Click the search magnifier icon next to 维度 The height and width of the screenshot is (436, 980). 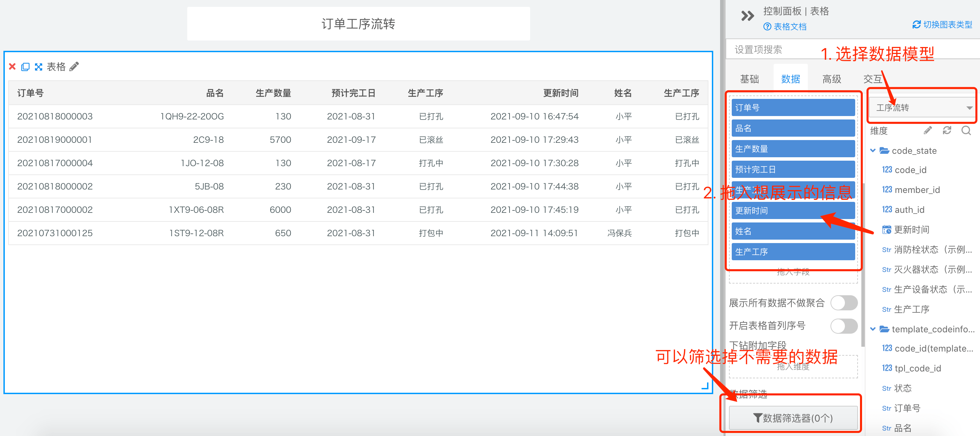click(966, 130)
